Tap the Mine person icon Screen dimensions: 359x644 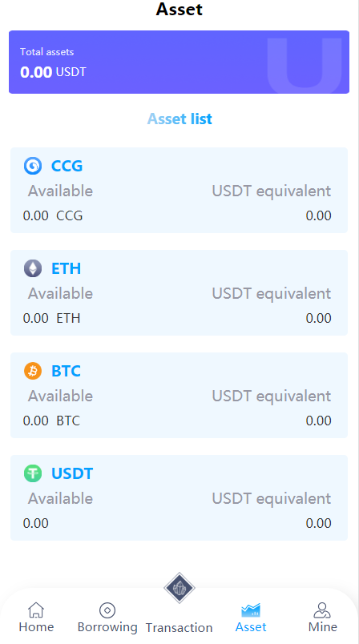click(322, 610)
